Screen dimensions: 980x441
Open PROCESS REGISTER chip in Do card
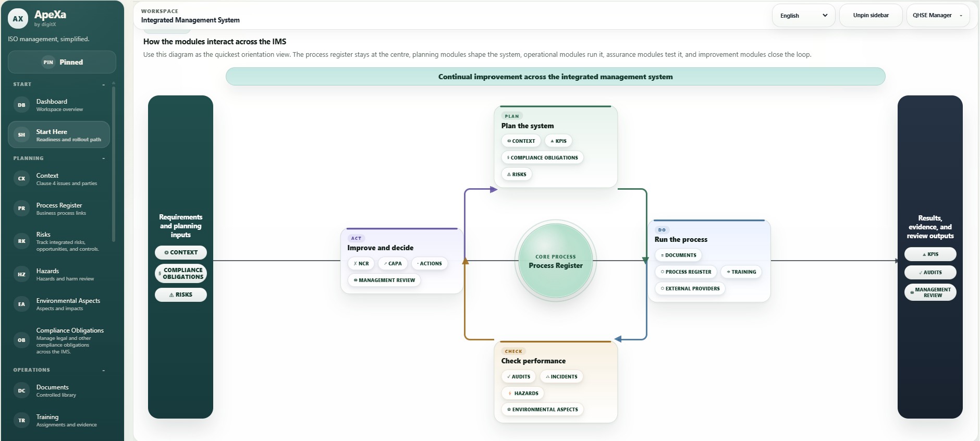(x=686, y=272)
